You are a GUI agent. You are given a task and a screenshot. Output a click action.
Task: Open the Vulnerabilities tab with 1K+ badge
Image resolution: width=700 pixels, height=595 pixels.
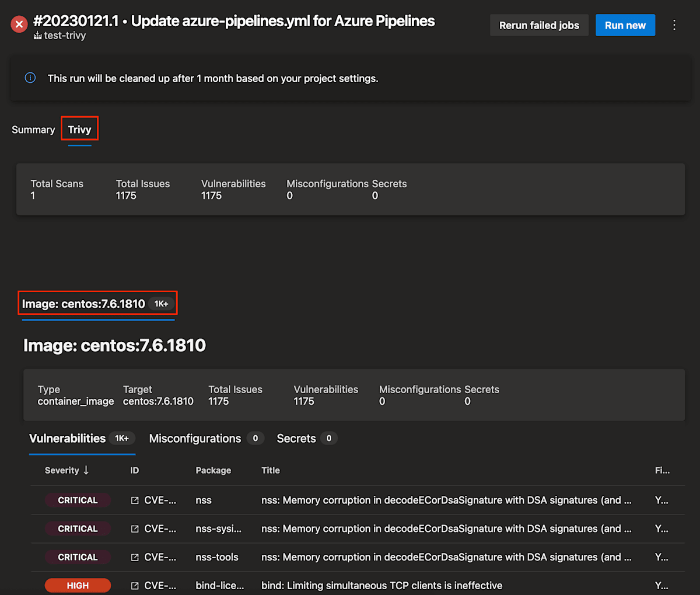82,439
